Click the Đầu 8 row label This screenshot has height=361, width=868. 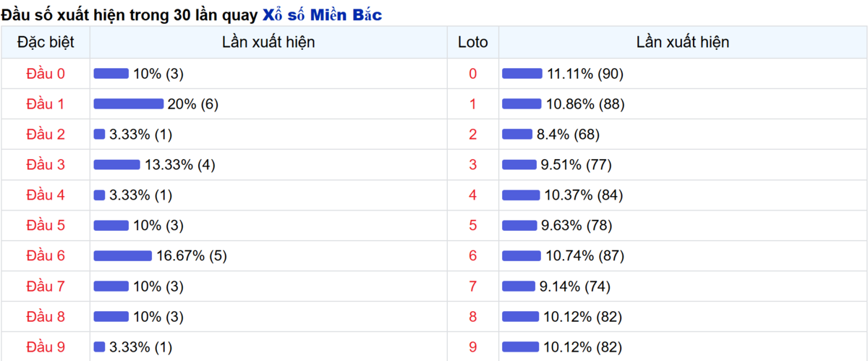[x=46, y=317]
